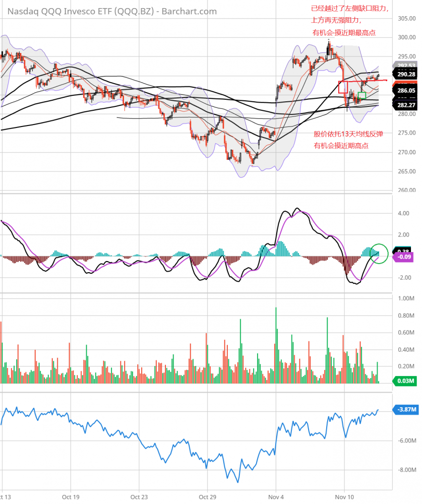The image size is (422, 504).
Task: Click the 1.00M volume axis label
Action: tap(406, 298)
